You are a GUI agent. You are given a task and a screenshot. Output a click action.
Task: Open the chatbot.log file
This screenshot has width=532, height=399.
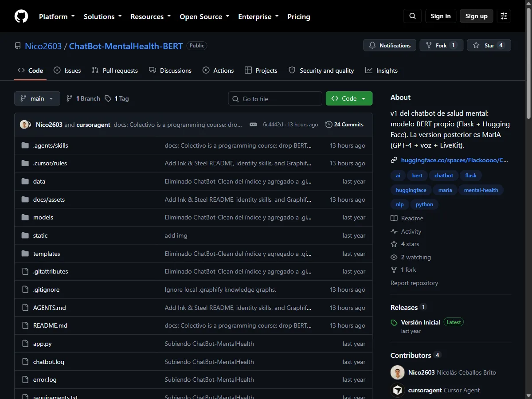pyautogui.click(x=49, y=362)
